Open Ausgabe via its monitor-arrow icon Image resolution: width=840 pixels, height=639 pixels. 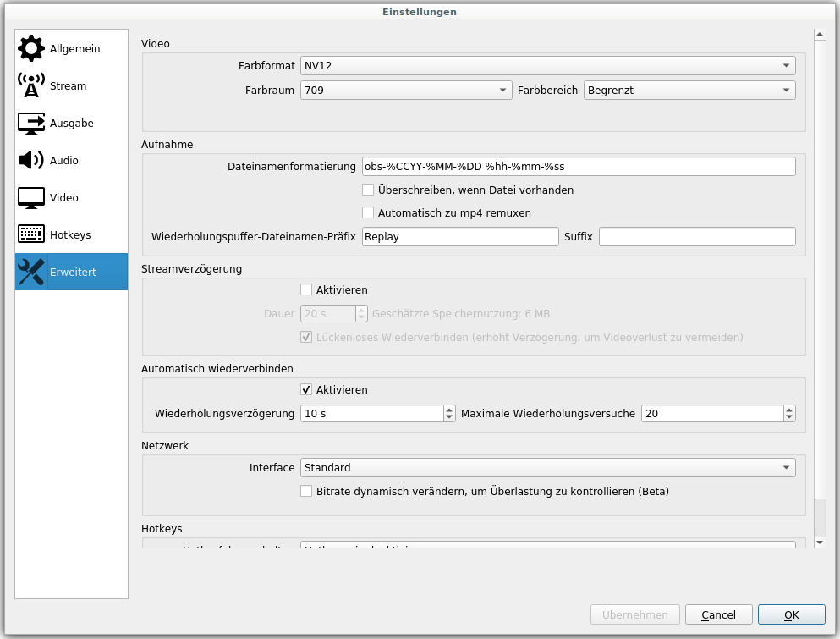[x=31, y=124]
